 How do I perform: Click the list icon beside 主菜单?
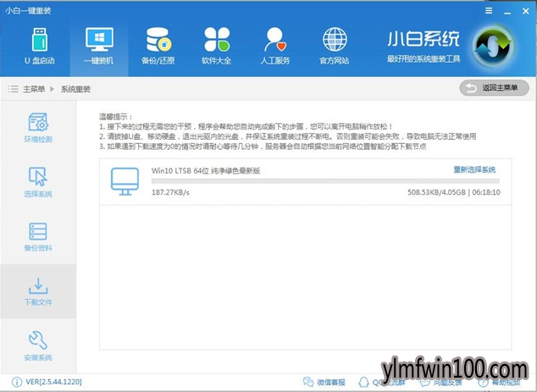click(x=13, y=90)
